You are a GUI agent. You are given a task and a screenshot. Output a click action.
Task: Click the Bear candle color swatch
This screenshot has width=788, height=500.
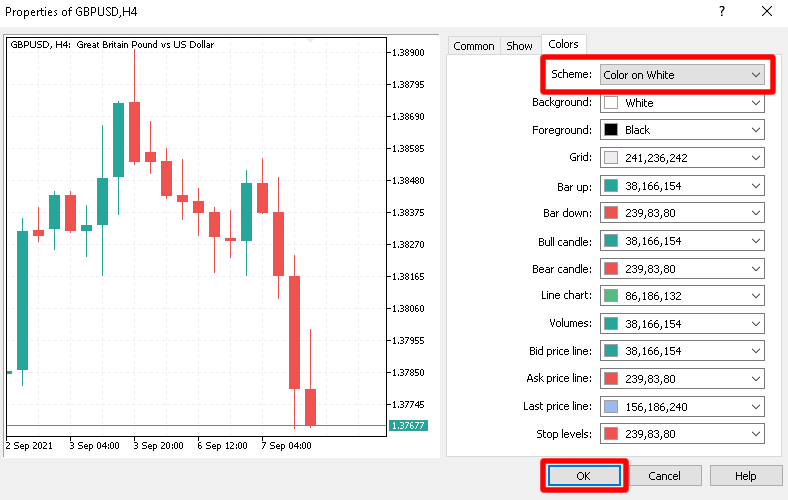[x=611, y=269]
